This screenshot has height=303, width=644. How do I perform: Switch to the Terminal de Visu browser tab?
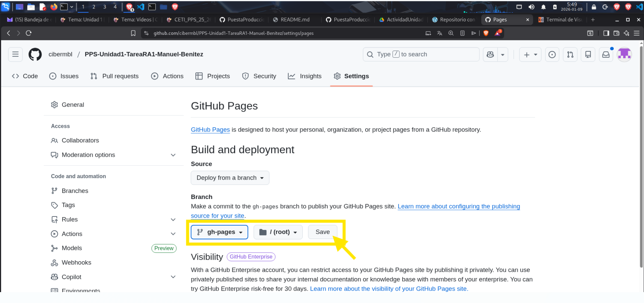(560, 20)
